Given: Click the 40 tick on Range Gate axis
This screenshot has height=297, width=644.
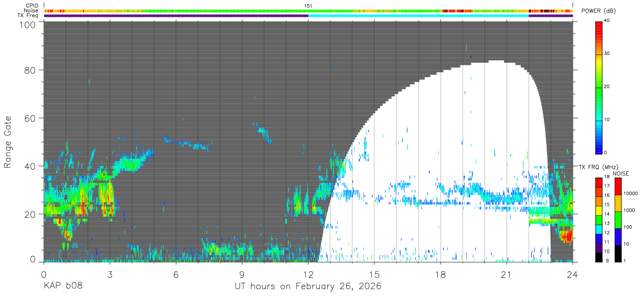Looking at the screenshot, I should (31, 166).
